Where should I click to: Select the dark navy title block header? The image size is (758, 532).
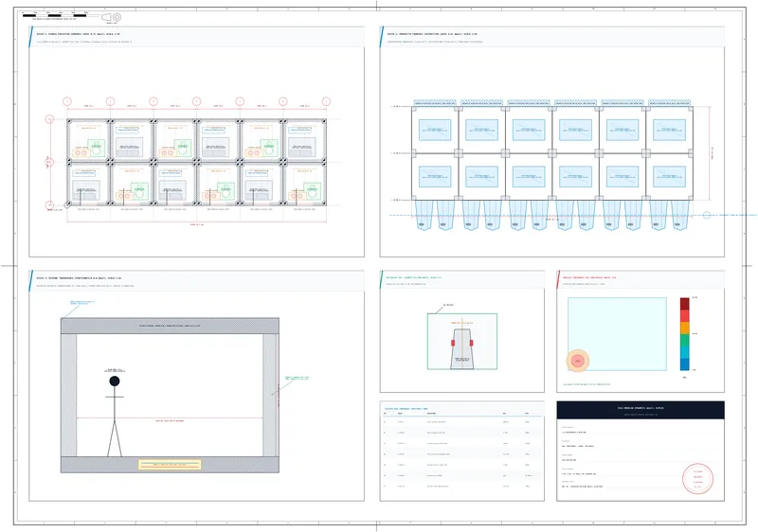[641, 410]
